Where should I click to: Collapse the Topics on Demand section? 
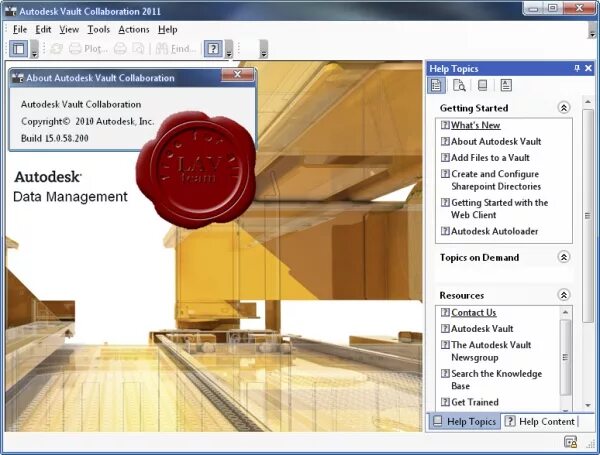point(564,257)
